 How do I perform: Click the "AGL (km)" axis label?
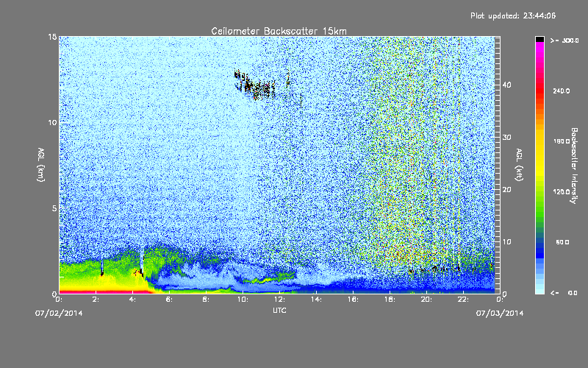(x=41, y=165)
